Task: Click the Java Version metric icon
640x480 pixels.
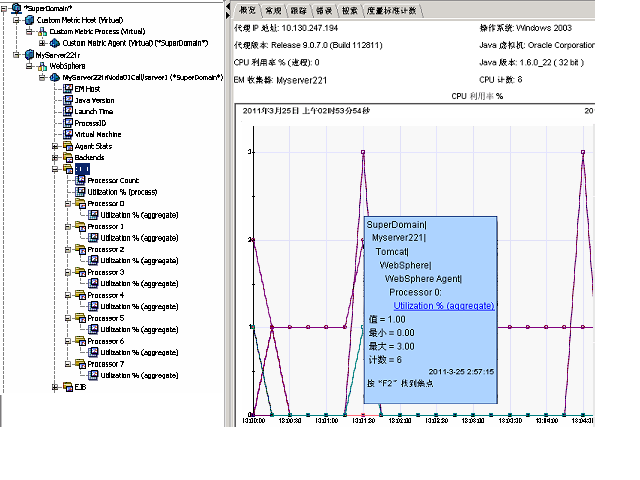Action: coord(68,100)
